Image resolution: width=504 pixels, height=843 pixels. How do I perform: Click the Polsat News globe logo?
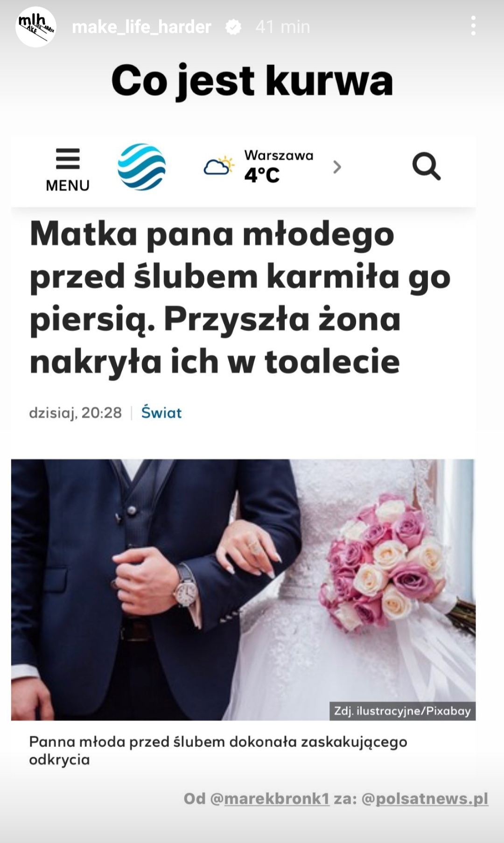tap(141, 167)
